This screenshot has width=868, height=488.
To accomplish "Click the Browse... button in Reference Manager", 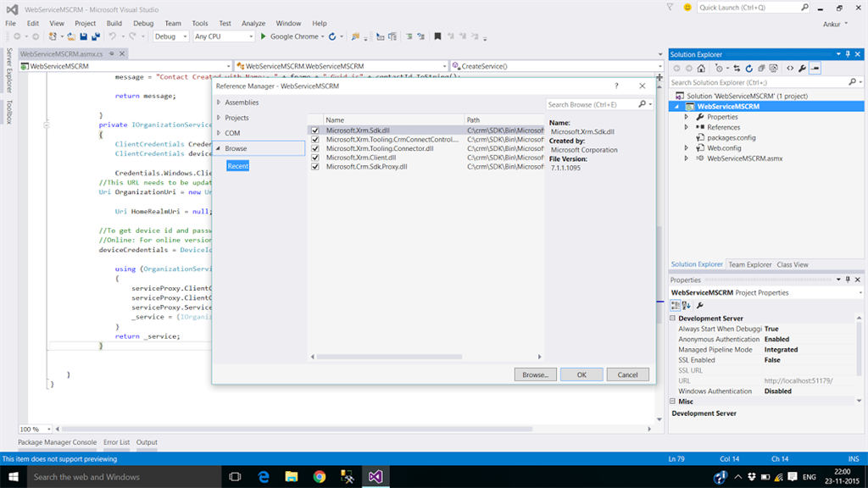I will pos(535,374).
